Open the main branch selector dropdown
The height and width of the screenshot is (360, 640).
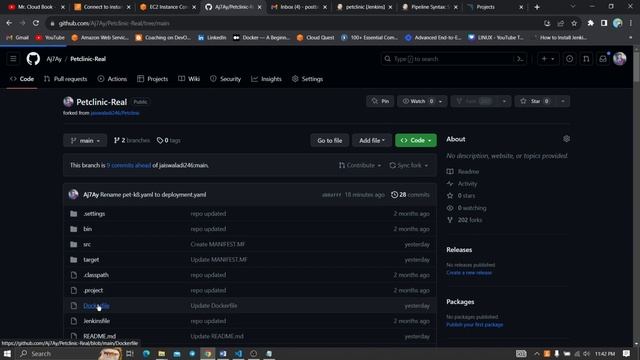pyautogui.click(x=85, y=140)
